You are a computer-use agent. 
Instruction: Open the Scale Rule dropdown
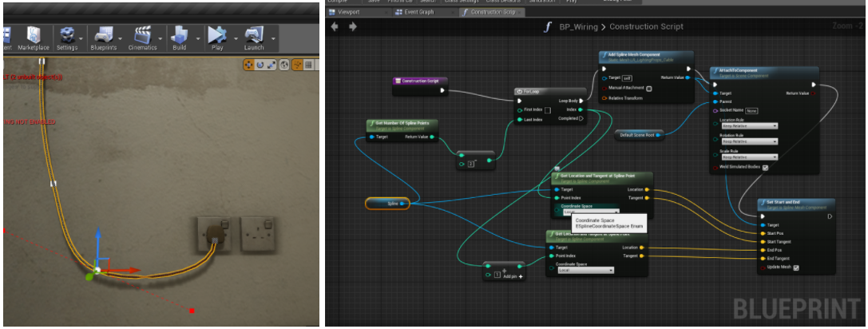pyautogui.click(x=749, y=157)
